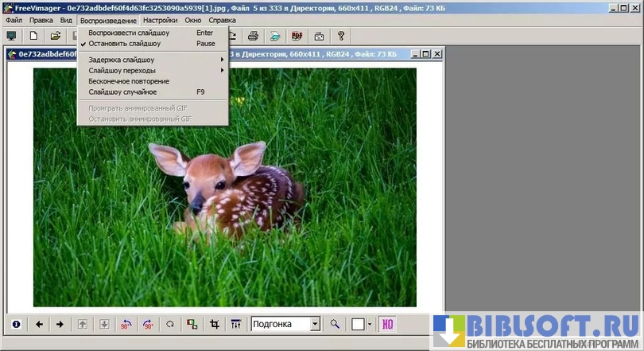Toggle Бесконечное повторение option
The width and height of the screenshot is (644, 351).
[129, 81]
